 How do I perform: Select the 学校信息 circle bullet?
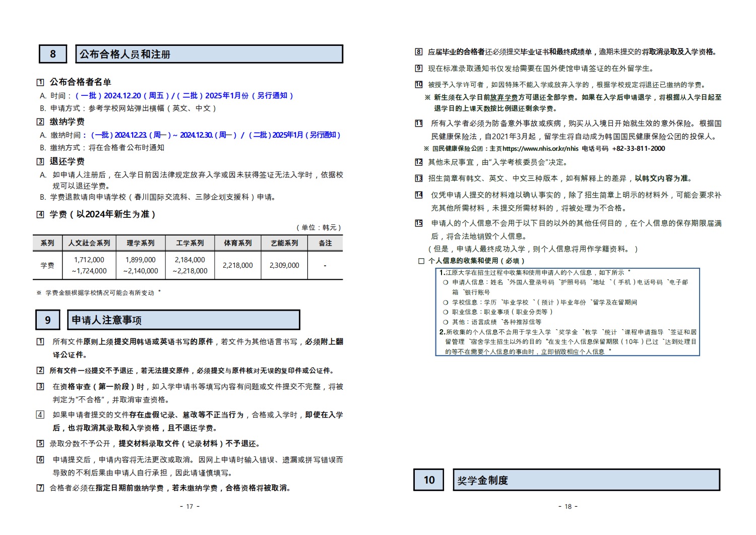(x=446, y=303)
